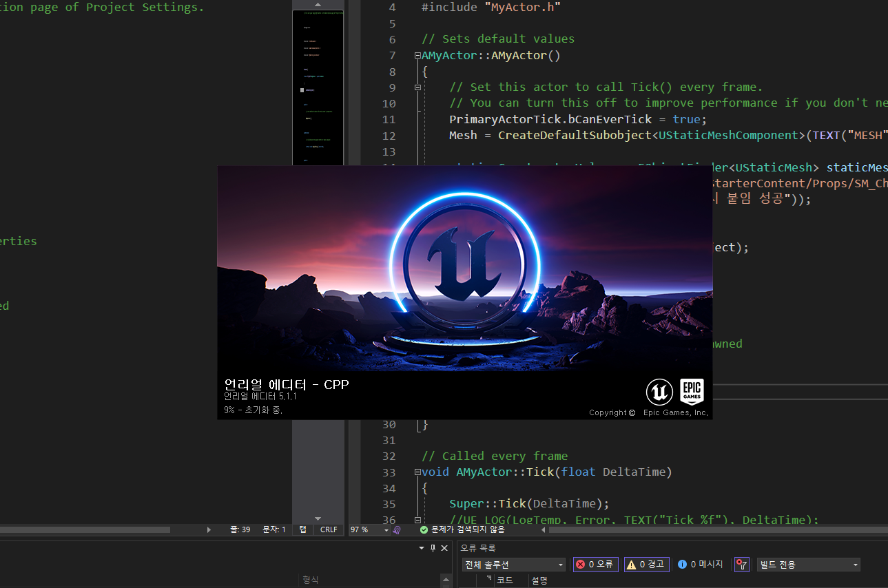
Task: Click the left pane horizontal scroll right arrow
Action: pyautogui.click(x=209, y=530)
